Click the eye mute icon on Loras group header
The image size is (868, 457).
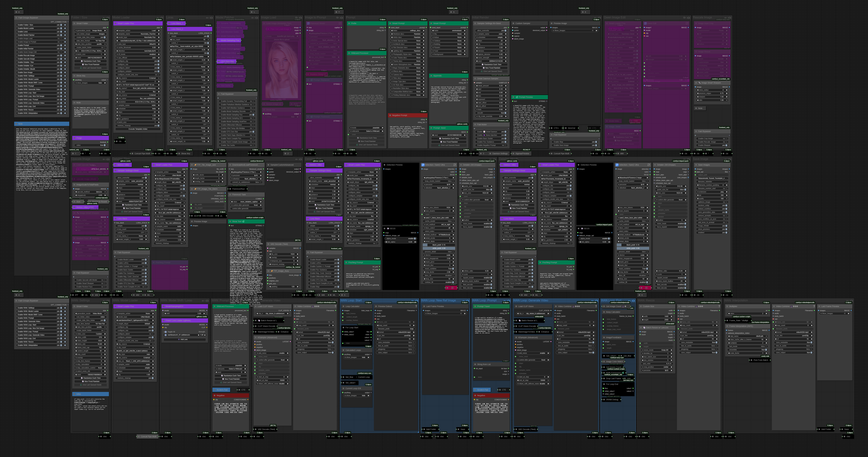(211, 18)
